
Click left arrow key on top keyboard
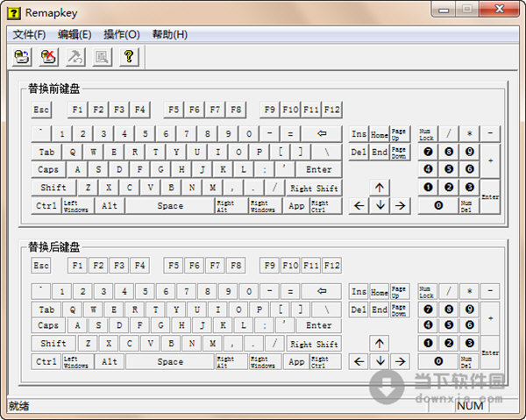[359, 206]
